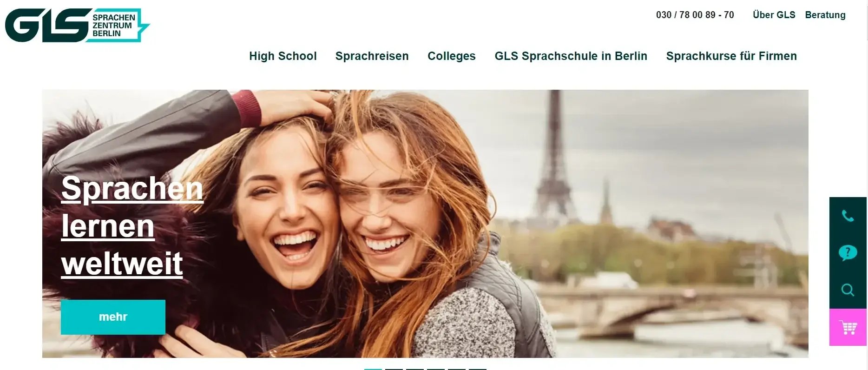Select the first teal carousel slide indicator

pyautogui.click(x=373, y=369)
